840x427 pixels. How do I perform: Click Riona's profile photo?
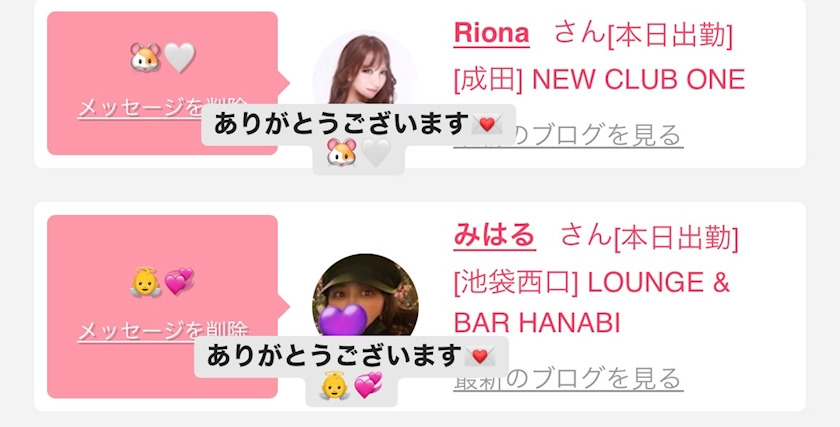[365, 70]
